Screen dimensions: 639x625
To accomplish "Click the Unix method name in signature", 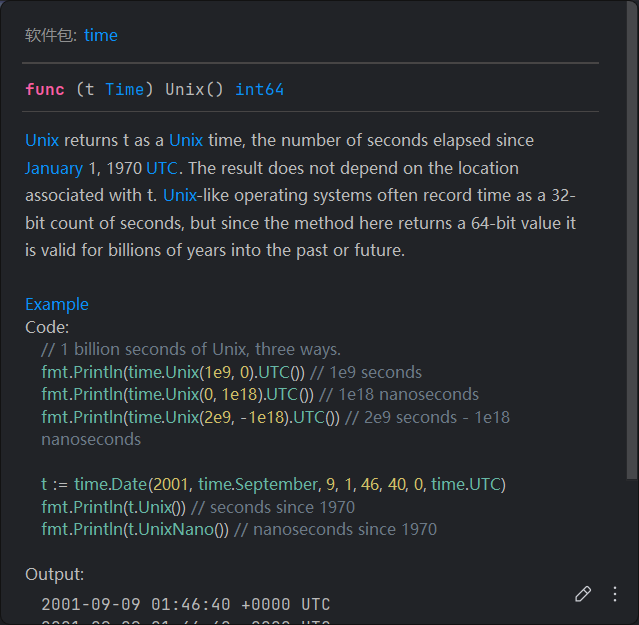I will point(184,90).
